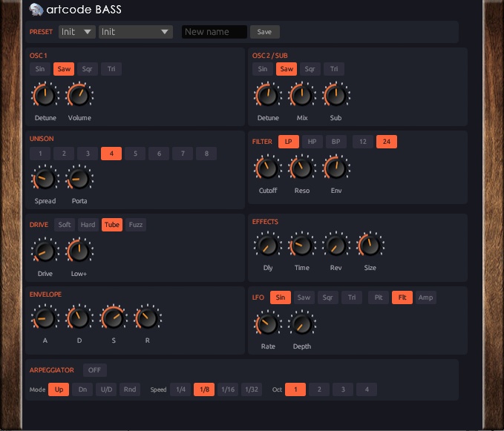Select Tri waveform for OSC 1
This screenshot has width=504, height=431.
[x=111, y=69]
